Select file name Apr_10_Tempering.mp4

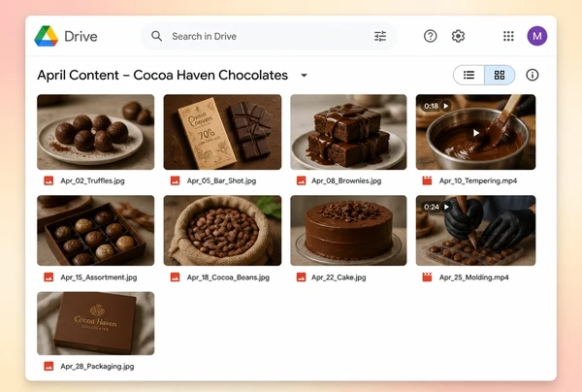[478, 180]
